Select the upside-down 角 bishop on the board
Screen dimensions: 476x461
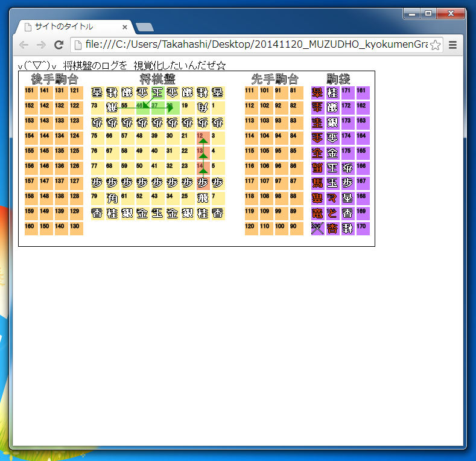pos(203,108)
